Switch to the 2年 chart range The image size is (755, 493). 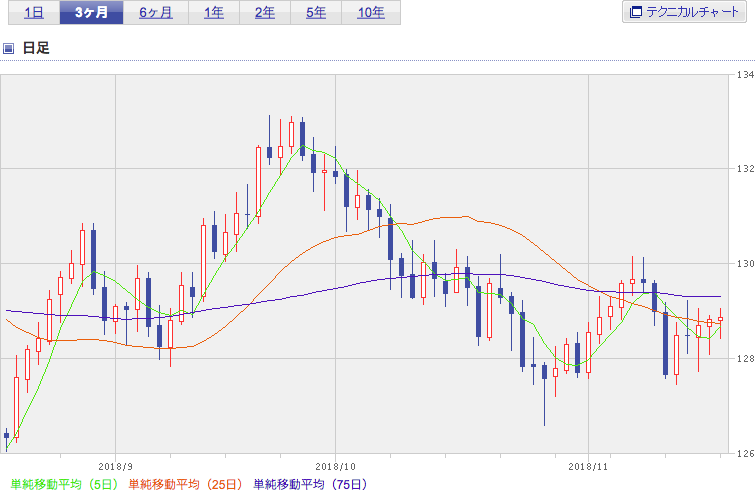pos(265,13)
